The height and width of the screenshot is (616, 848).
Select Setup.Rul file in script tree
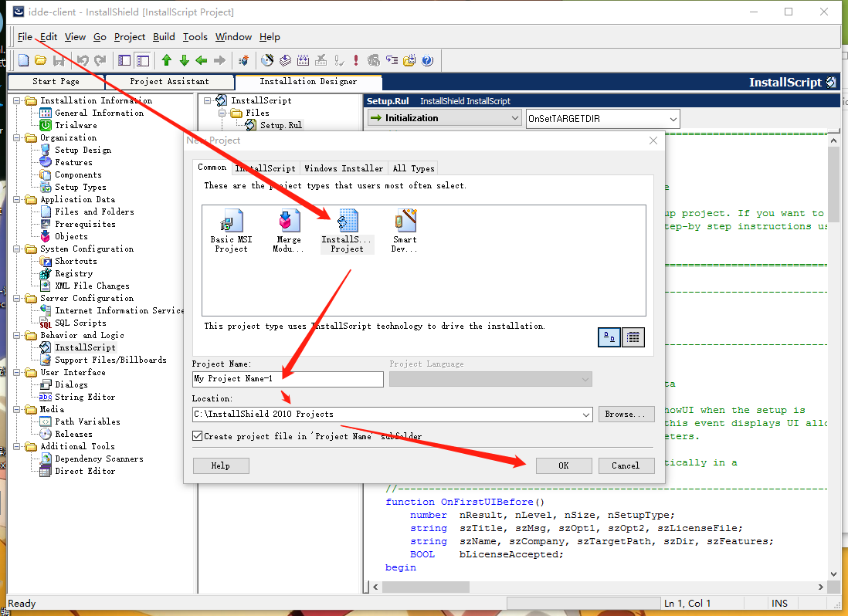(281, 125)
